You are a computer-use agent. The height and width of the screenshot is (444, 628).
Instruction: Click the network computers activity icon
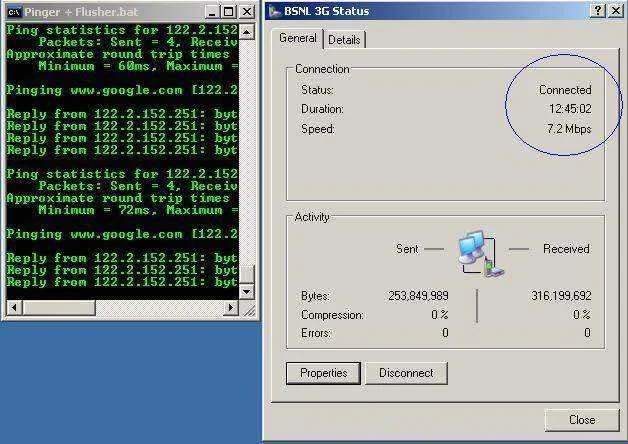(x=480, y=253)
